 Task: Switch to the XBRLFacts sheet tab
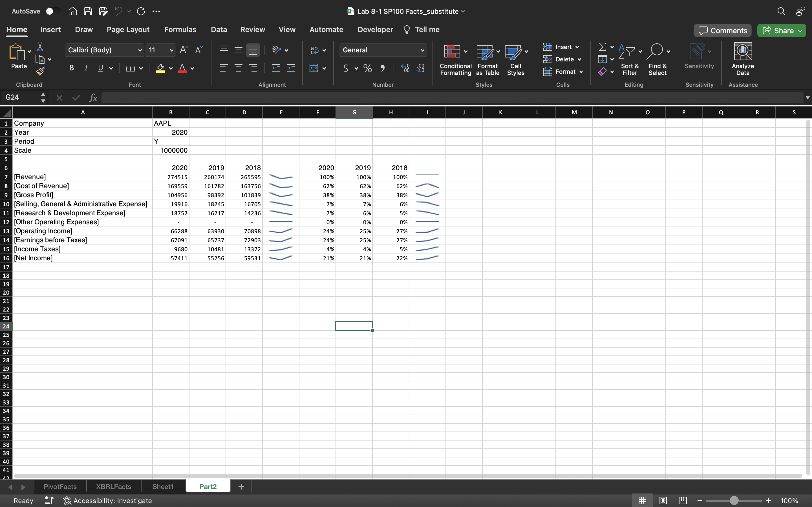click(x=113, y=486)
